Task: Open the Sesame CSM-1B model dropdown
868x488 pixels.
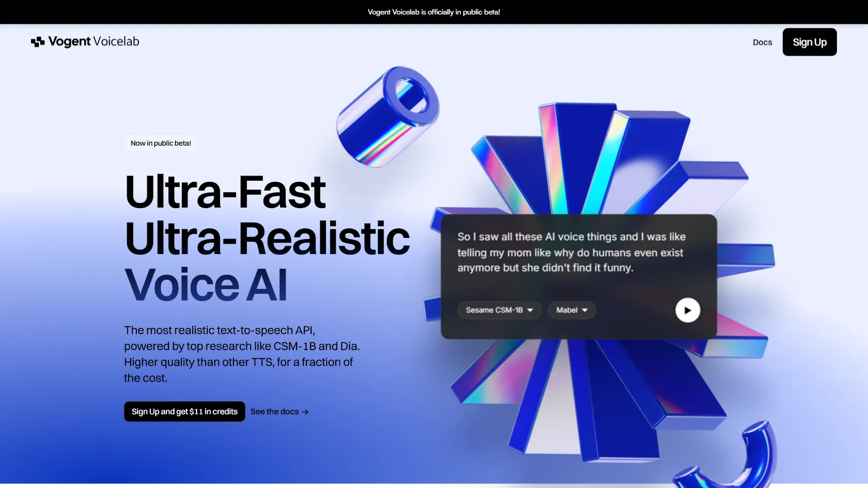Action: coord(499,310)
